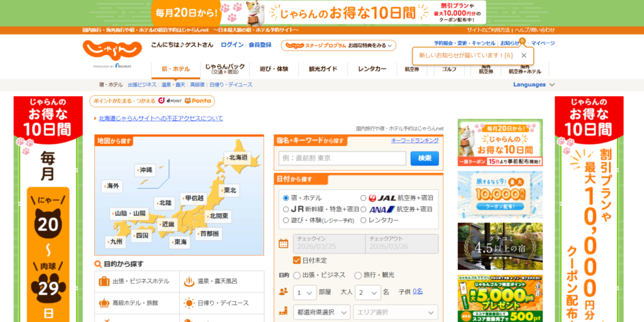Open the ログイン link
Image resolution: width=644 pixels, height=322 pixels.
tap(232, 45)
